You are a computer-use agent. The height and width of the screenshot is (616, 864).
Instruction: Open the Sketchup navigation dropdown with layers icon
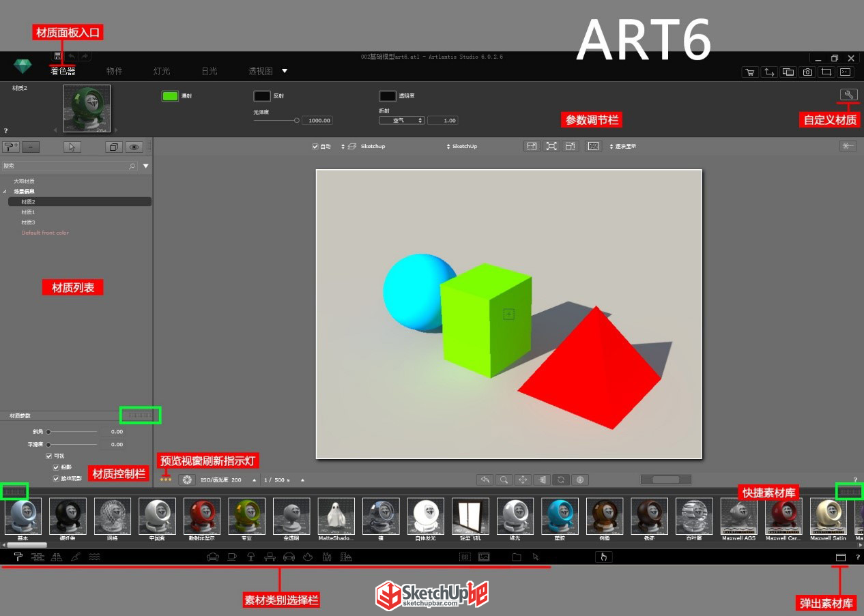coord(364,147)
